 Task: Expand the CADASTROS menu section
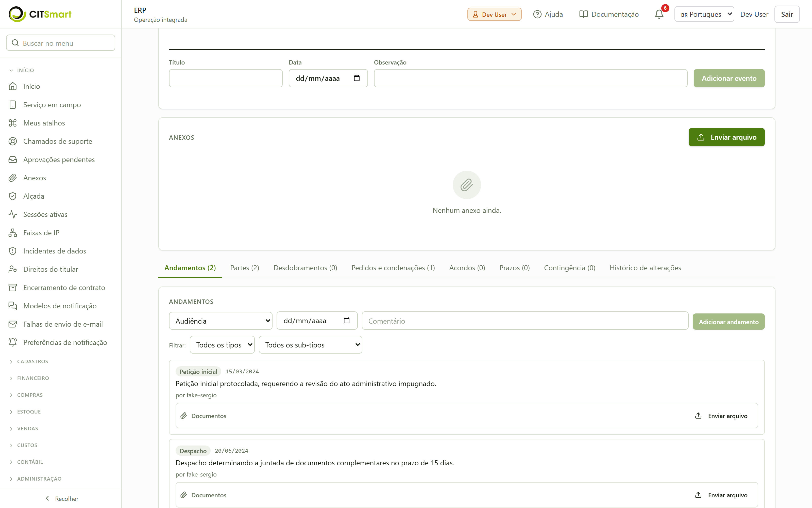point(28,361)
